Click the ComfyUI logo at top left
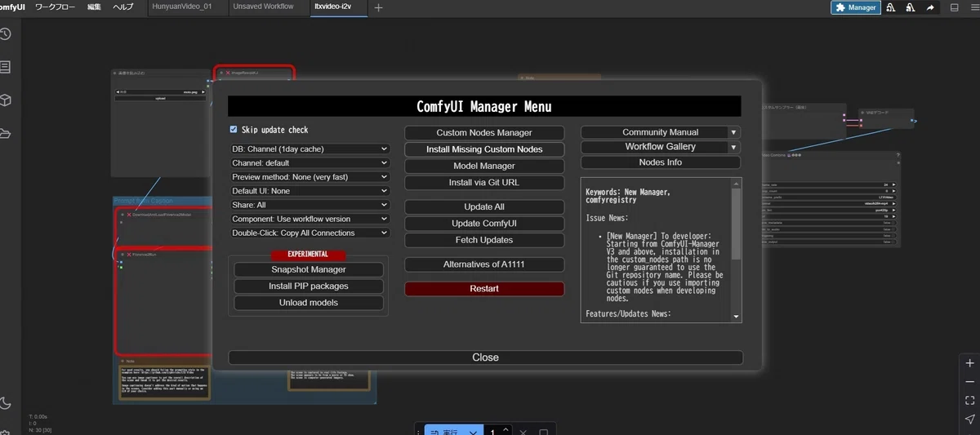980x435 pixels. (12, 7)
